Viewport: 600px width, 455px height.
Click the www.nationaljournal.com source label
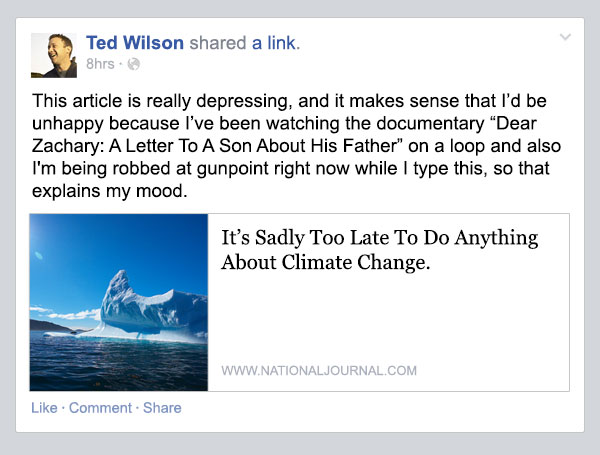(319, 370)
